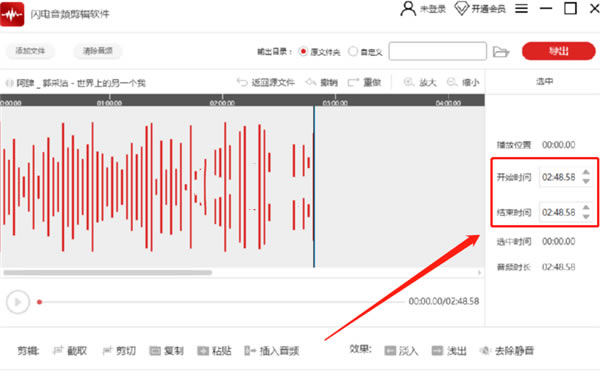Click the 音频时长 value 02:48.58
The width and height of the screenshot is (600, 372).
coord(559,267)
